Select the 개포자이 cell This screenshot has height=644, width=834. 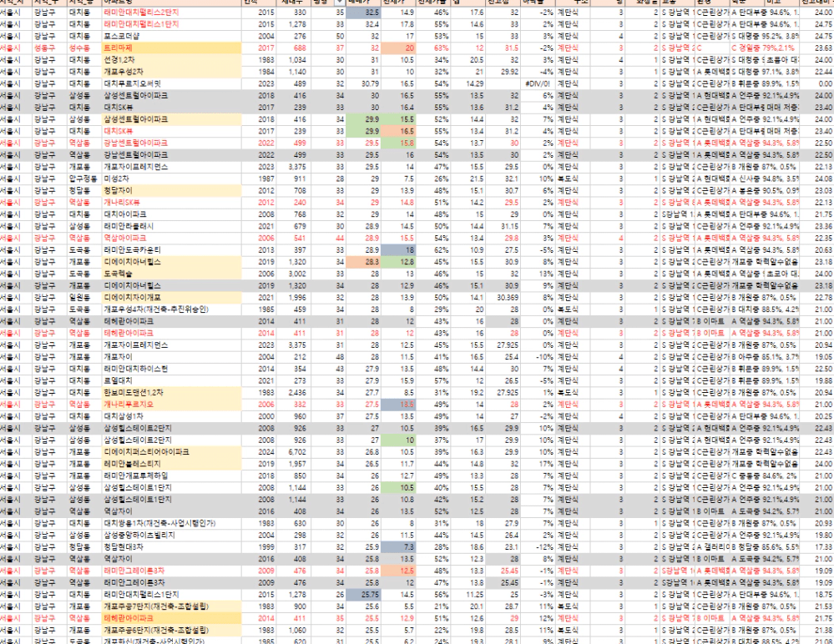click(172, 356)
